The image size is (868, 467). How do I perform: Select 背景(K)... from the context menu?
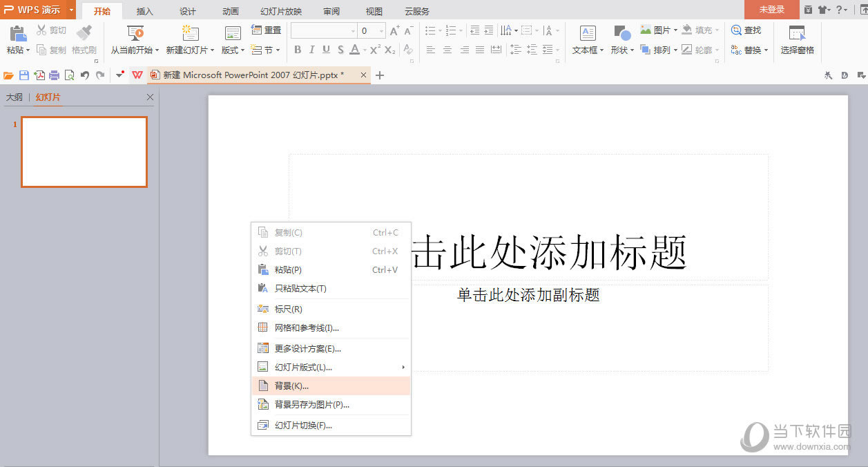pos(331,385)
